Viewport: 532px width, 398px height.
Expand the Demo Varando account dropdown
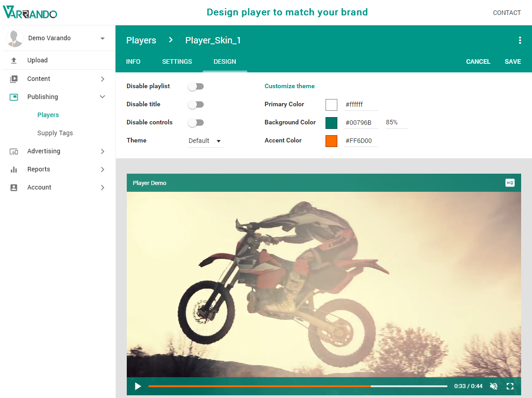[x=102, y=38]
